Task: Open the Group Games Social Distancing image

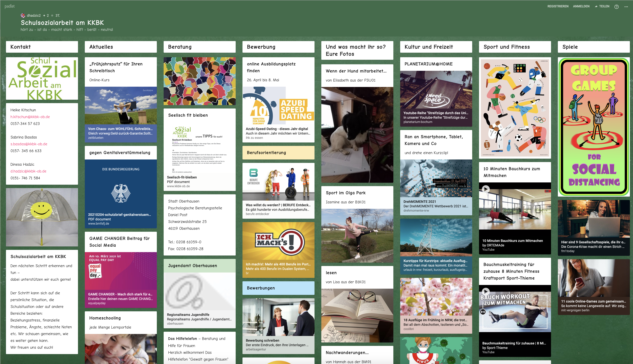Action: pyautogui.click(x=594, y=127)
